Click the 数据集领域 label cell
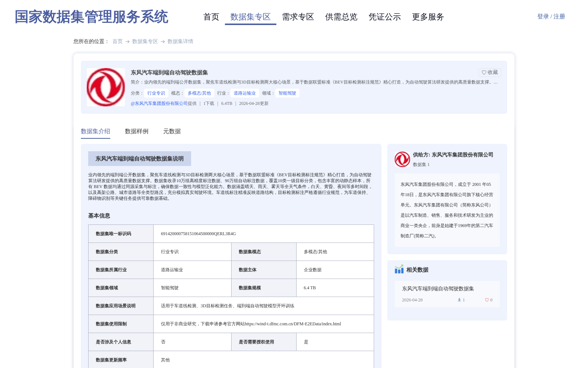 click(121, 288)
